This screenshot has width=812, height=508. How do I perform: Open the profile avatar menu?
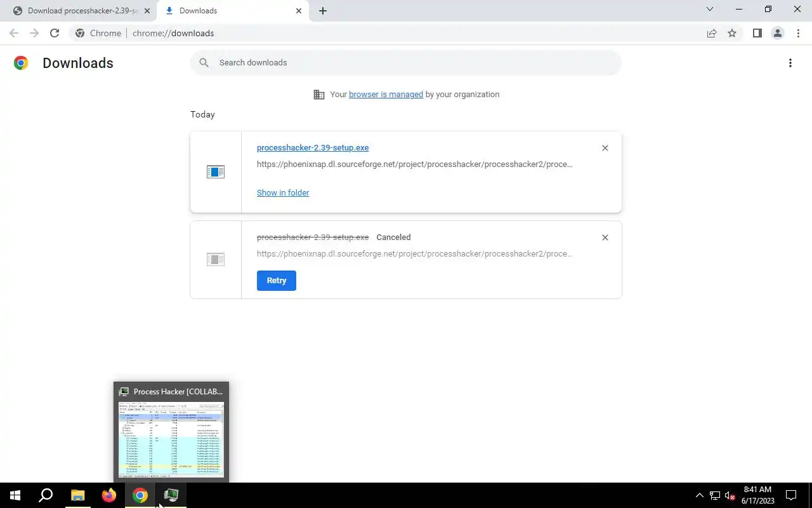[x=777, y=33]
